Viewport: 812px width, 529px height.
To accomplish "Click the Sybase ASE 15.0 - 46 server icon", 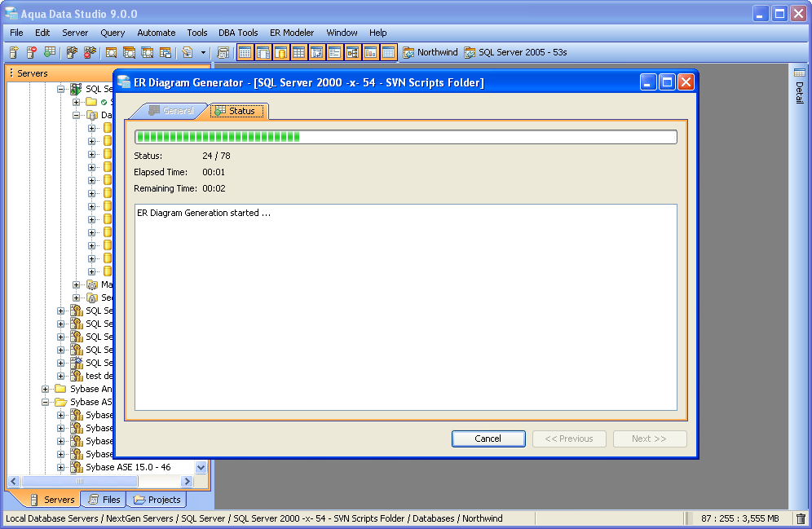I will click(x=77, y=467).
